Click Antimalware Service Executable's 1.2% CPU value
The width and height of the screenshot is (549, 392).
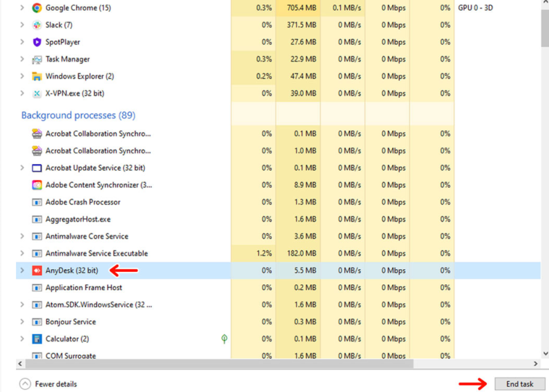click(x=264, y=254)
